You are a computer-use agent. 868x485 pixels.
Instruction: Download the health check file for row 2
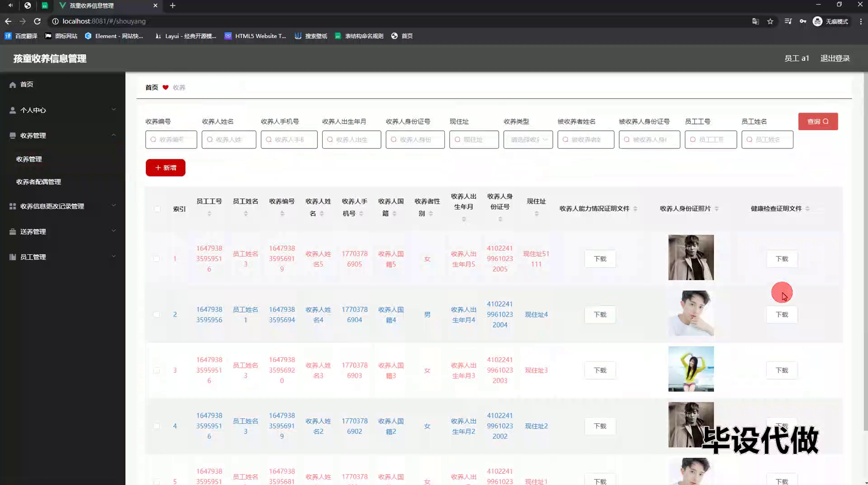coord(782,314)
